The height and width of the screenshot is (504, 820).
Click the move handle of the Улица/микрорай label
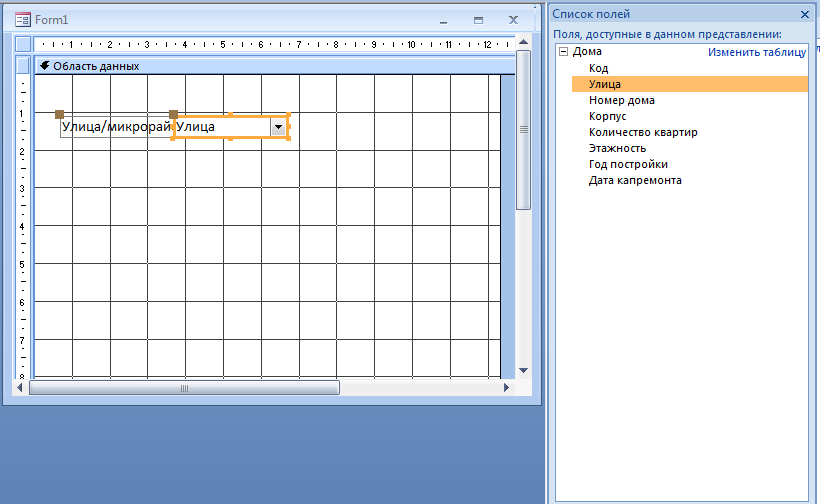point(59,114)
